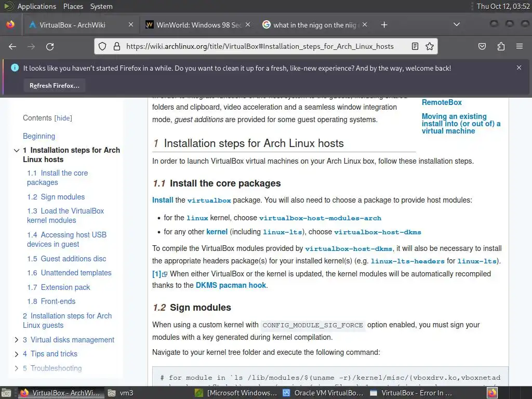Image resolution: width=532 pixels, height=399 pixels.
Task: Open 1.7 Extension pack entry
Action: click(58, 287)
